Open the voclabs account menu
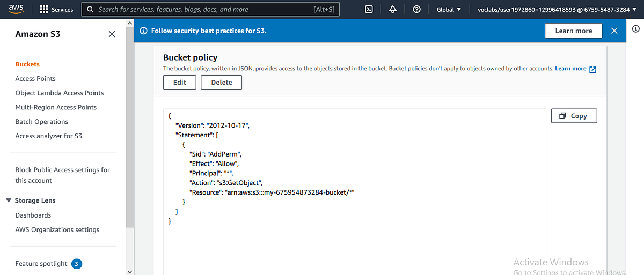Viewport: 644px width, 275px height. (557, 10)
